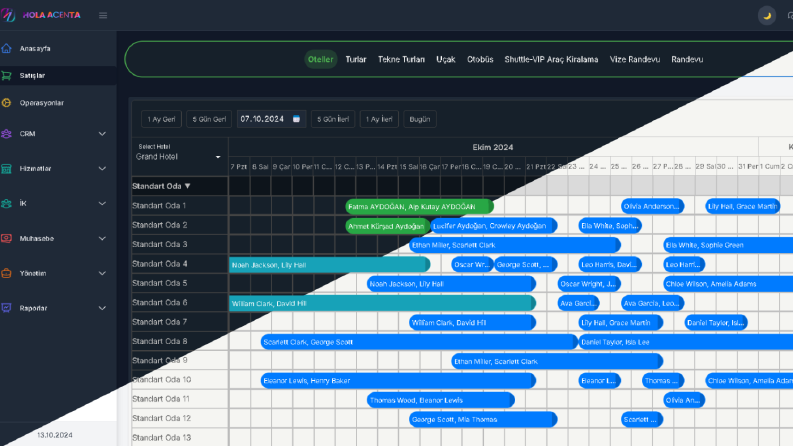Select Ethan Miller reservation in Oda 9
Image resolution: width=793 pixels, height=446 pixels.
[557, 361]
